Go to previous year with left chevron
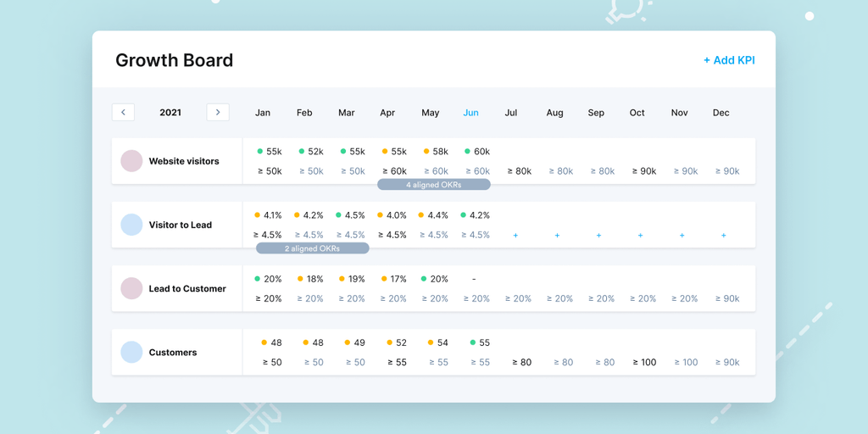This screenshot has height=434, width=868. click(x=123, y=112)
